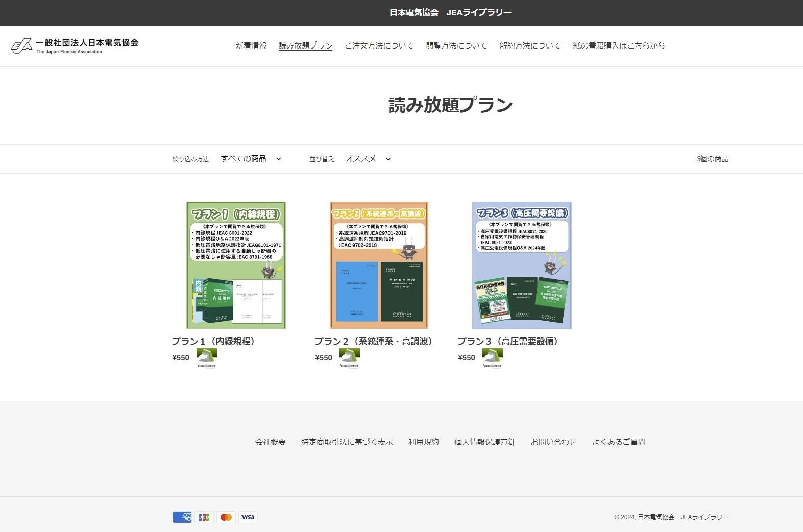803x532 pixels.
Task: Open the すべての商品 filter dropdown
Action: pyautogui.click(x=251, y=159)
